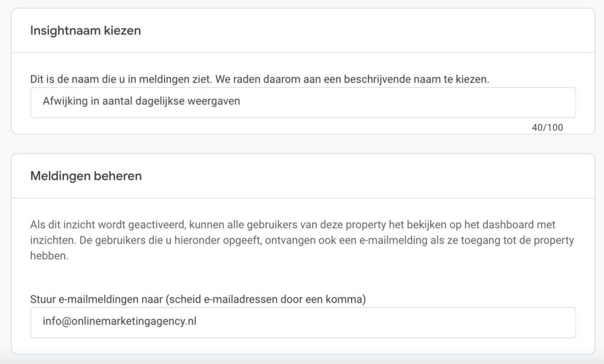Image resolution: width=604 pixels, height=364 pixels.
Task: Place cursor at "info@" in the email field
Action: click(x=57, y=322)
